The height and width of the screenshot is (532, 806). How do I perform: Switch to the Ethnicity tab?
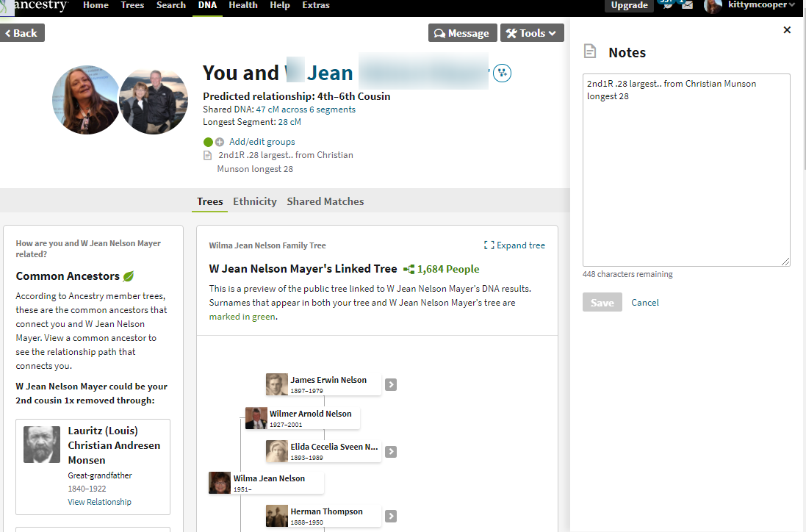(254, 201)
